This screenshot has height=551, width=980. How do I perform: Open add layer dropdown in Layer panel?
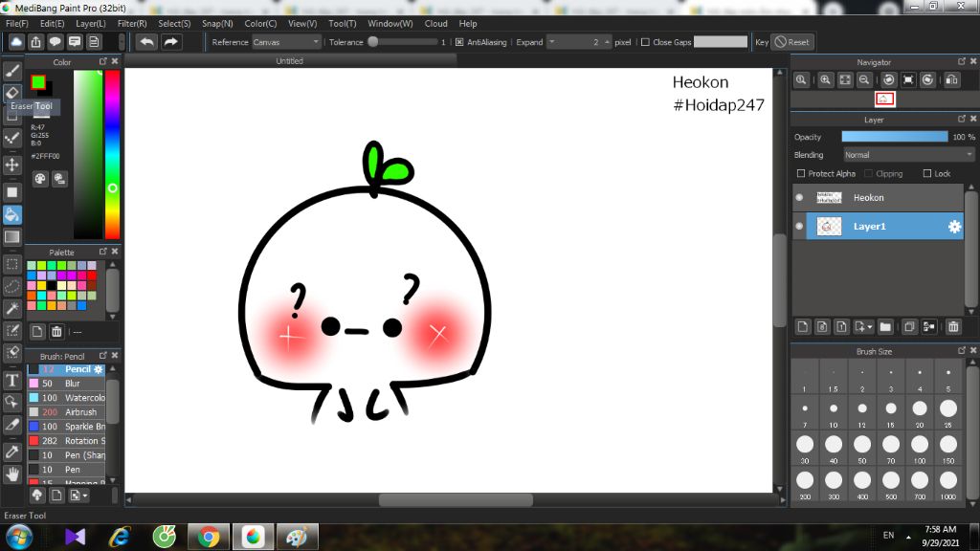[863, 327]
